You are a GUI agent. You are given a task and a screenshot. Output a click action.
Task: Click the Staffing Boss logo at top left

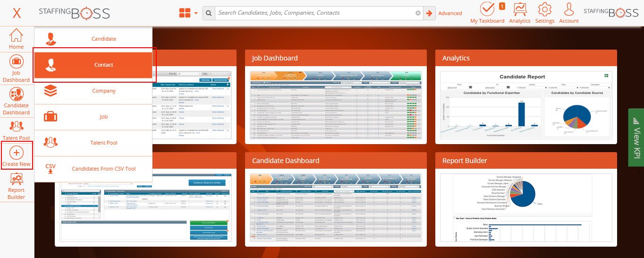[74, 13]
